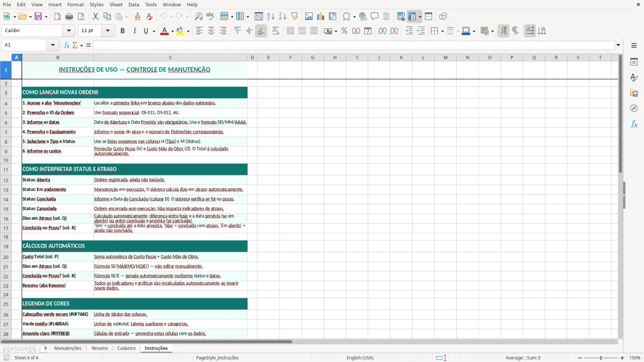Toggle Wrap Text
Screen dimensions: 644x362
point(276,31)
